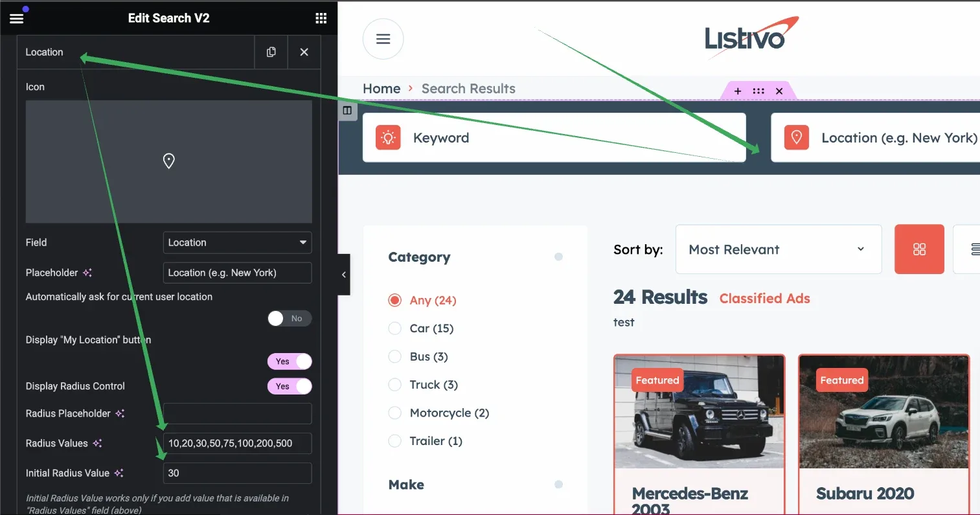Open the site hamburger menu

[383, 39]
